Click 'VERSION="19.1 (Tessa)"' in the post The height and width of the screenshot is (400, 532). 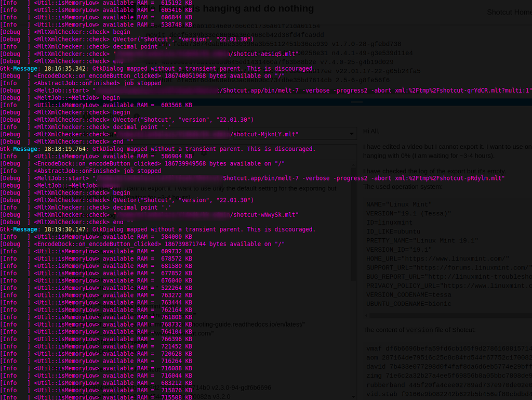[x=409, y=214]
